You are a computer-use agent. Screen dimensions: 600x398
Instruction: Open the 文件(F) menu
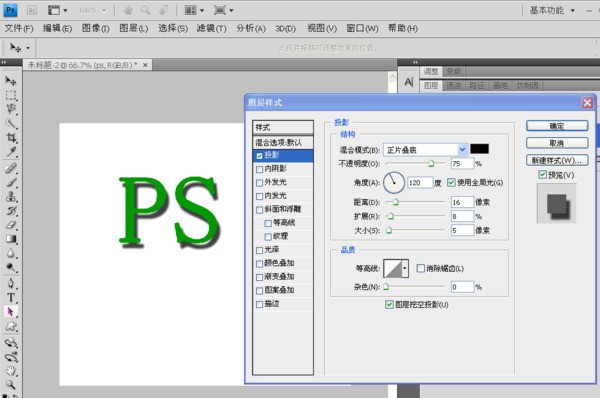tap(19, 28)
